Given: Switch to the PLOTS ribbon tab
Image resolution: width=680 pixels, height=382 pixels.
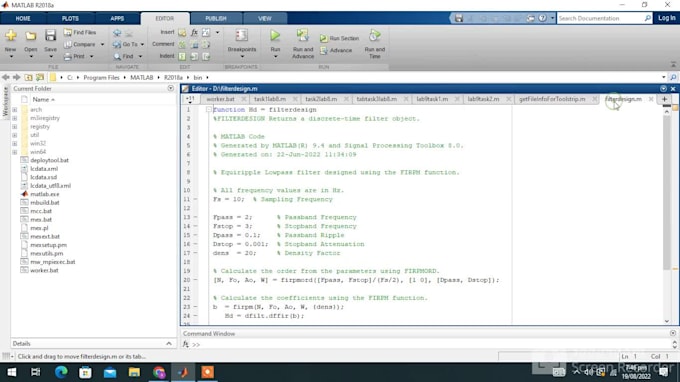Looking at the screenshot, I should pyautogui.click(x=70, y=19).
